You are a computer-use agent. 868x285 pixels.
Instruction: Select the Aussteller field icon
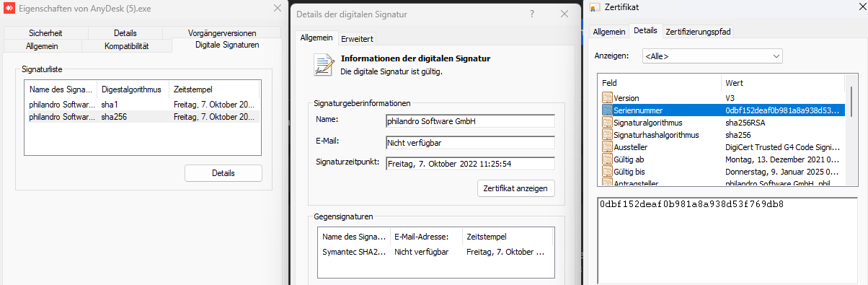pos(607,147)
